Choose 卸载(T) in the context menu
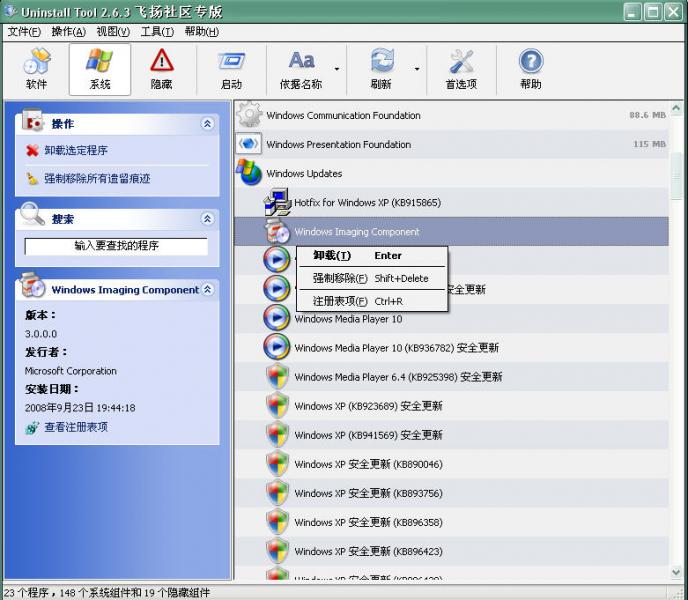This screenshot has height=600, width=688. (x=372, y=255)
